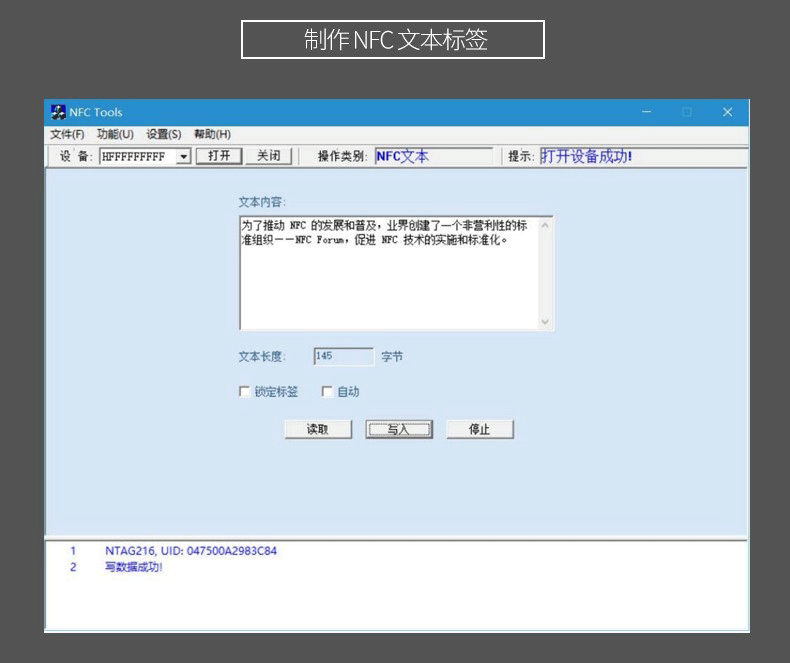Click the text area scroll down arrow
The height and width of the screenshot is (663, 790).
pyautogui.click(x=545, y=321)
